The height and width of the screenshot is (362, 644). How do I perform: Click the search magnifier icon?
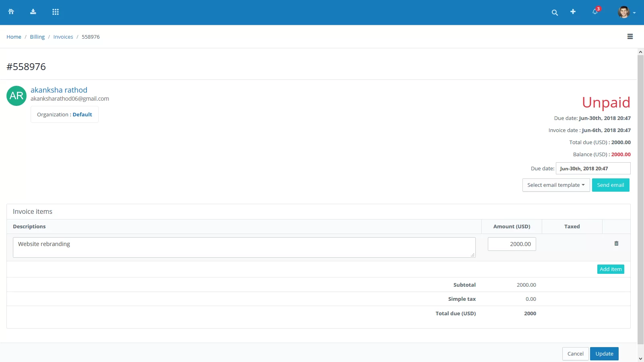click(x=555, y=12)
